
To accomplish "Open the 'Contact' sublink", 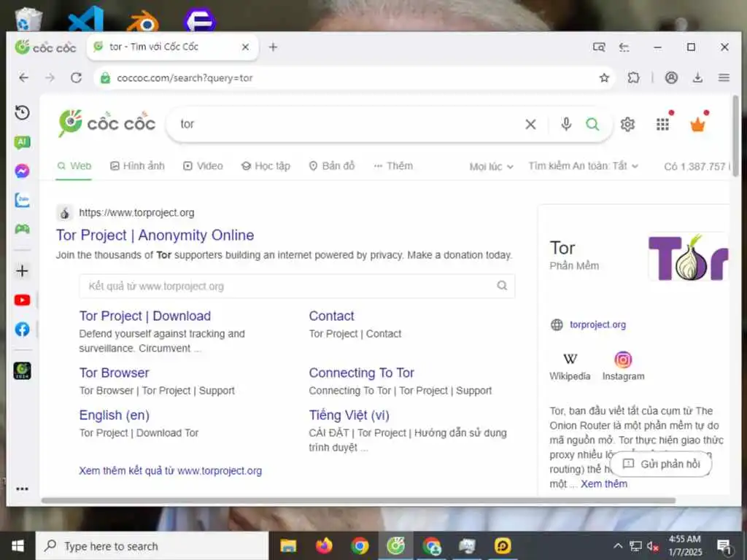I will pos(331,316).
